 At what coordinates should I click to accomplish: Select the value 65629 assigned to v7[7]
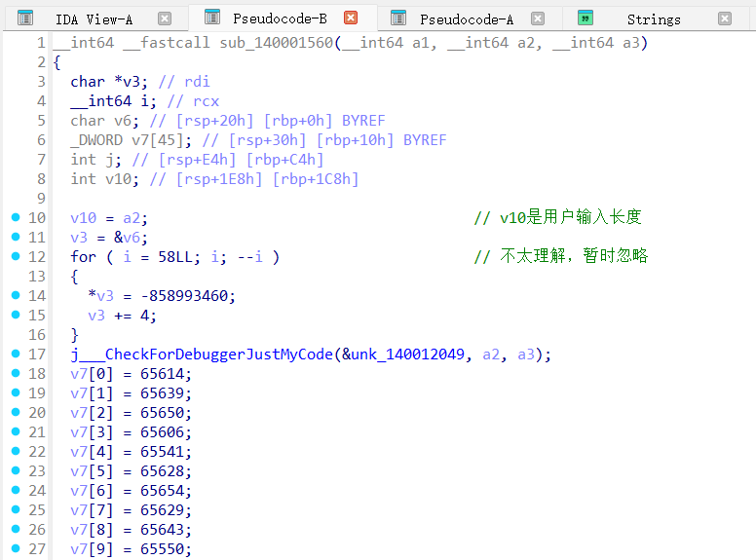(162, 510)
